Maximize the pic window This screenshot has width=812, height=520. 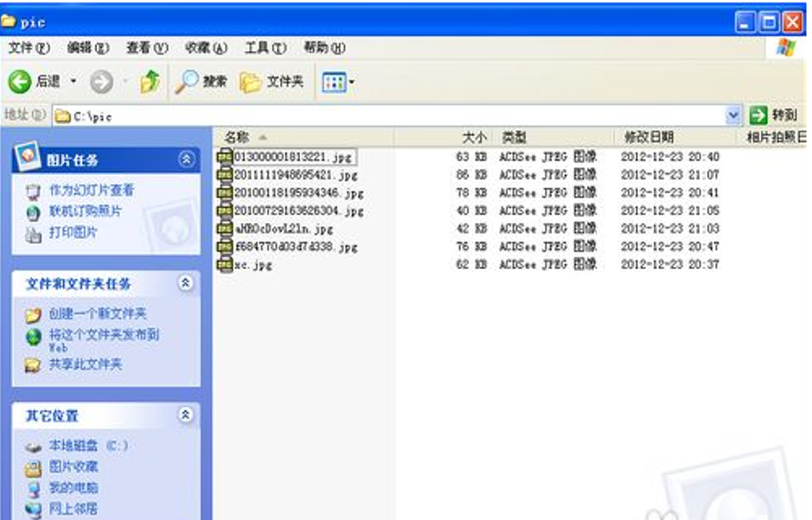tap(769, 22)
